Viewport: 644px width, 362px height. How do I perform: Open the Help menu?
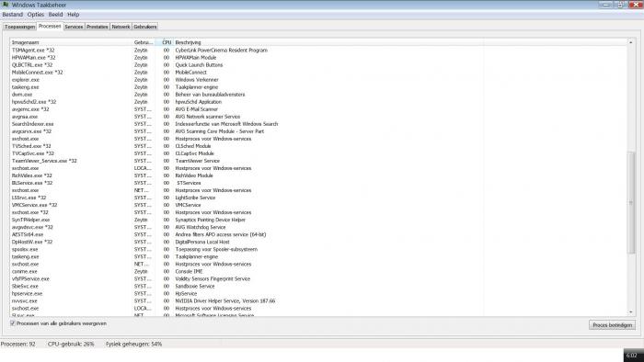coord(73,15)
